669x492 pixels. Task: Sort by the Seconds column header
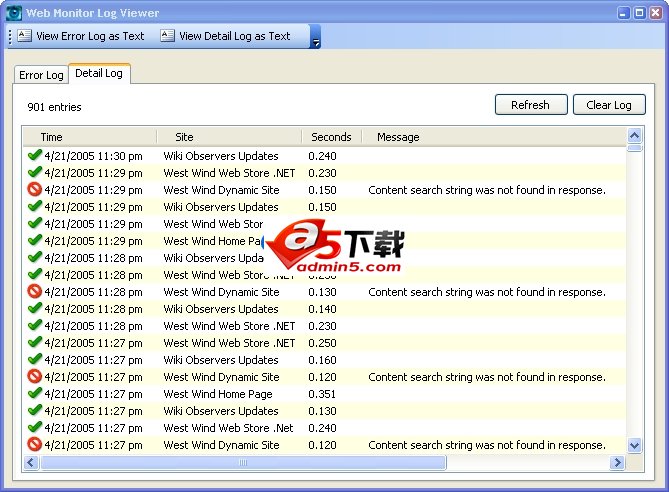pos(332,137)
